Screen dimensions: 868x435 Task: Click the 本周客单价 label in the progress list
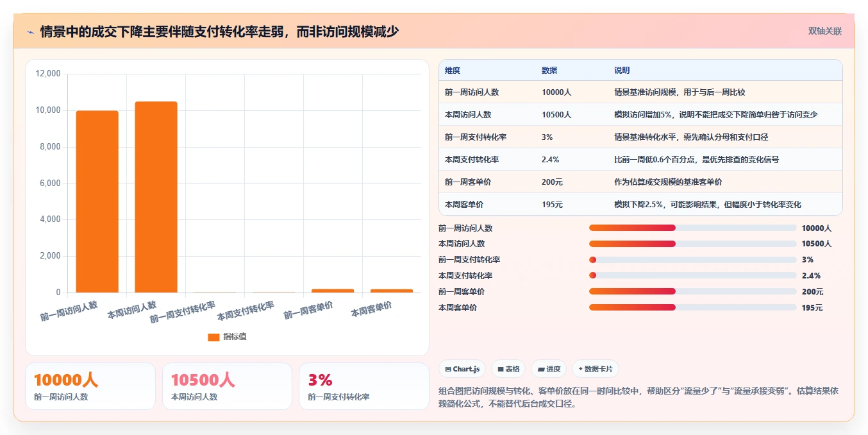coord(458,308)
